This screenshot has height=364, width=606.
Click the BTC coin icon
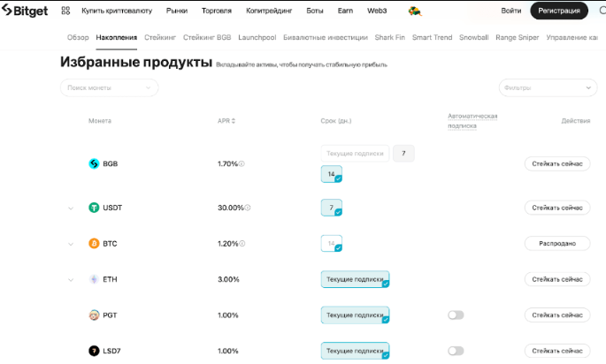tap(94, 244)
